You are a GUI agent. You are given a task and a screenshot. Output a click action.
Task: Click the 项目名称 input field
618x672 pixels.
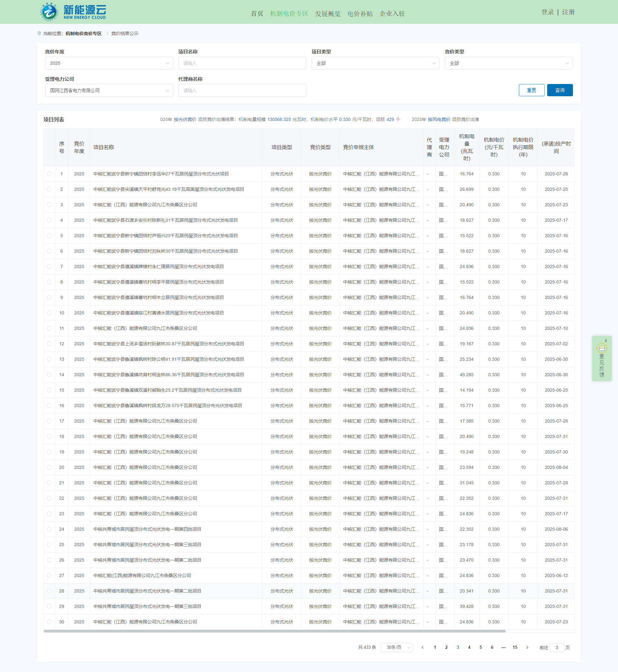(242, 63)
